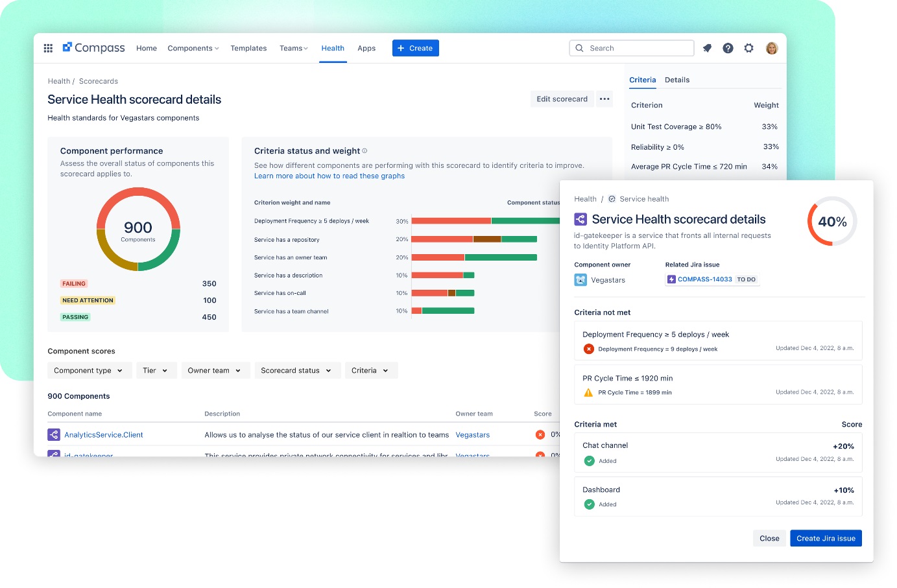Screen dimensions: 897x588
Task: Click the help question mark icon
Action: [x=728, y=47]
